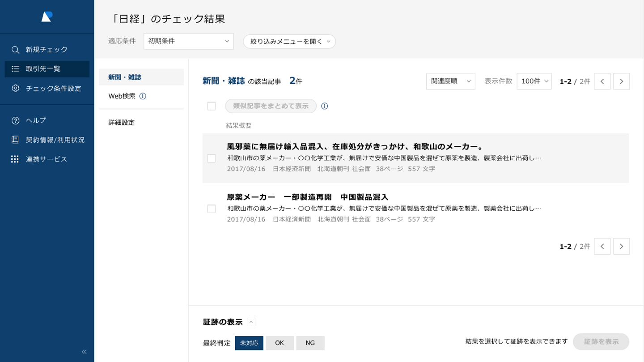The width and height of the screenshot is (644, 362).
Task: Click the 連携サービス grid icon
Action: tap(15, 159)
